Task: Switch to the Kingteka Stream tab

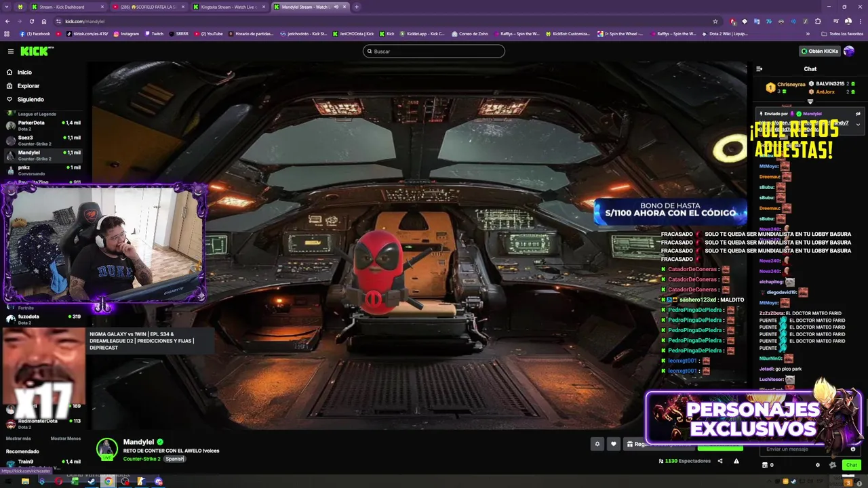Action: 230,7
